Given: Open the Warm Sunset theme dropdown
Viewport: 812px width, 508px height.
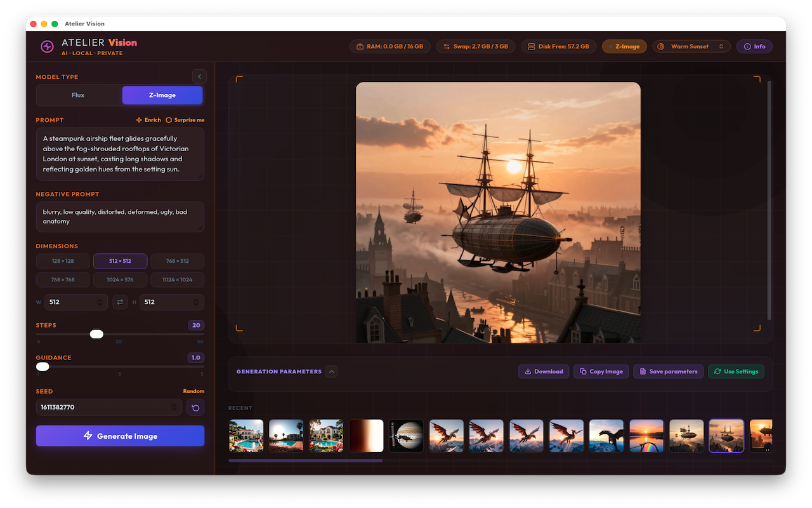Looking at the screenshot, I should coord(691,46).
